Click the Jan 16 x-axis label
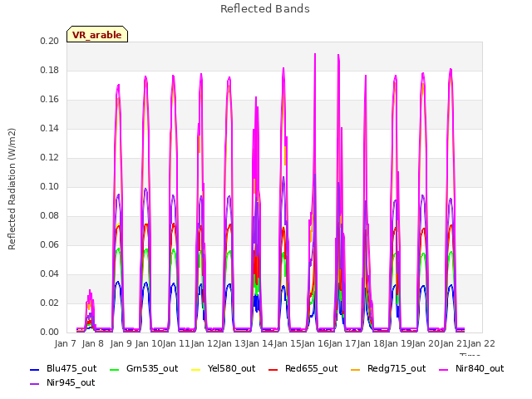 point(315,343)
